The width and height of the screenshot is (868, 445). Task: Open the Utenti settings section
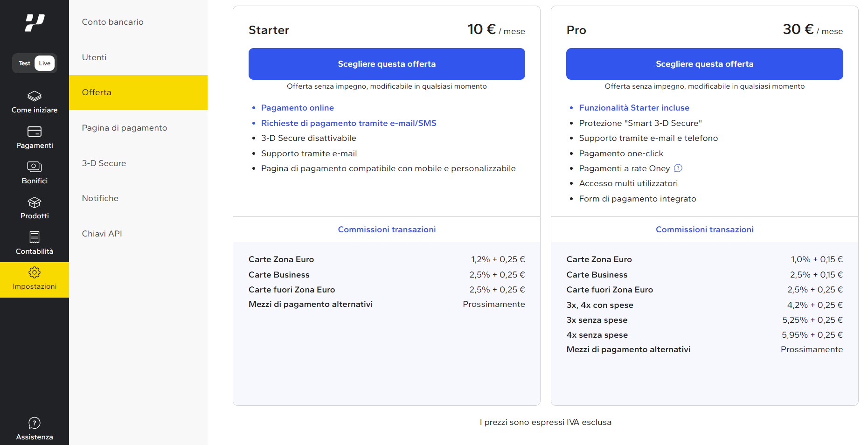point(138,57)
